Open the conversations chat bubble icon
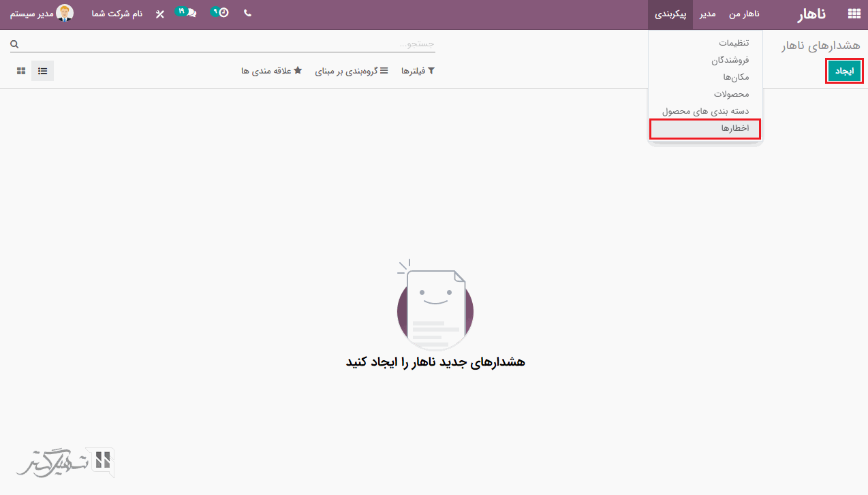868x495 pixels. tap(191, 14)
